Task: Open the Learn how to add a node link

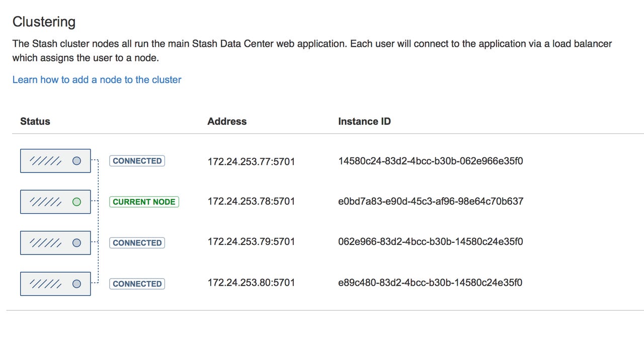Action: (97, 79)
